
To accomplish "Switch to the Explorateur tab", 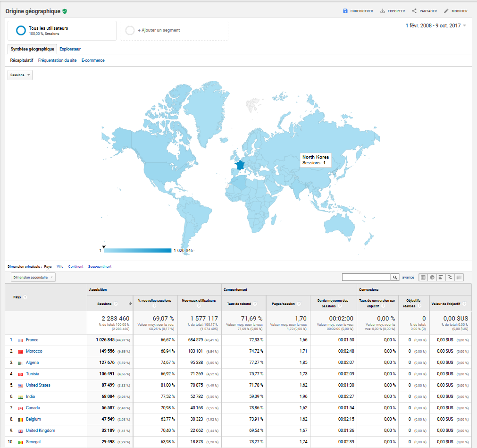I will click(70, 49).
